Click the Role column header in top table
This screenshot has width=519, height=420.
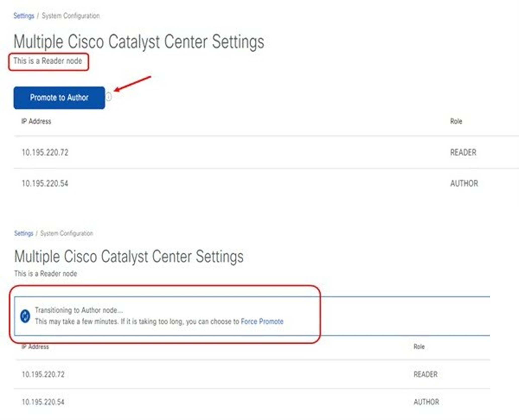457,122
